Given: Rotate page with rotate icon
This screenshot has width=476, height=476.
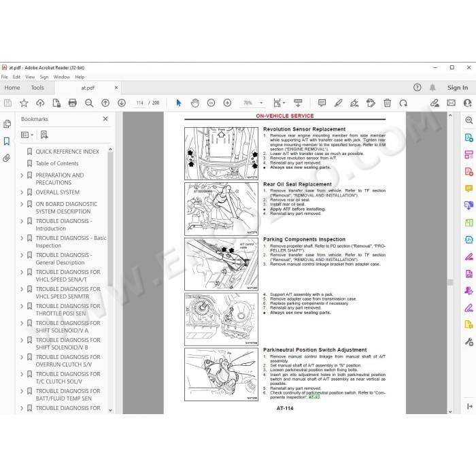Looking at the screenshot, I should click(x=403, y=103).
